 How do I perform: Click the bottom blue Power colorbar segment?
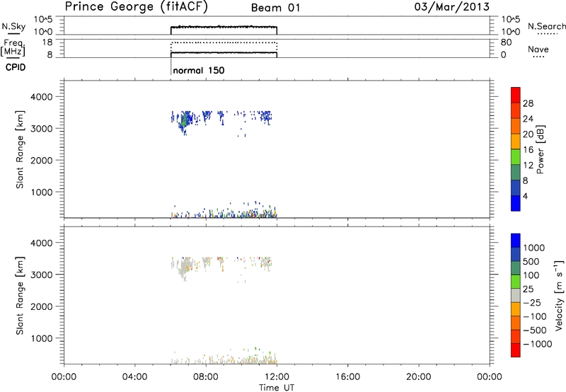pyautogui.click(x=516, y=203)
